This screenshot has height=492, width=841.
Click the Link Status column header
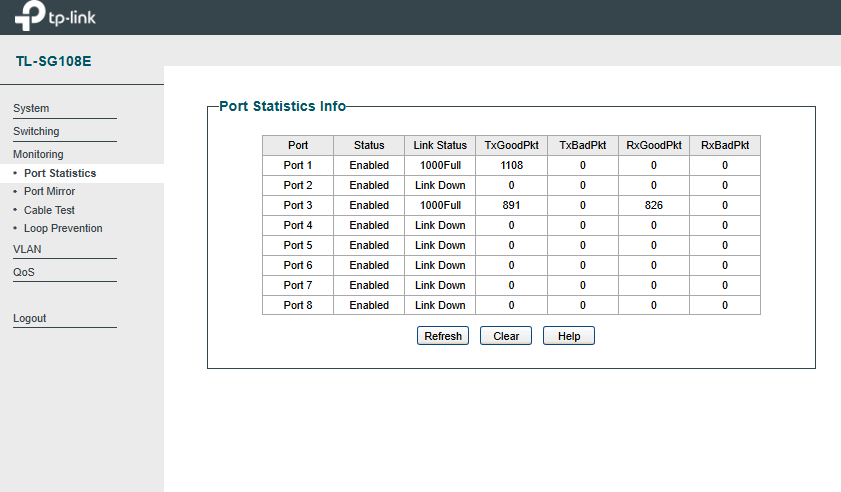[x=440, y=145]
